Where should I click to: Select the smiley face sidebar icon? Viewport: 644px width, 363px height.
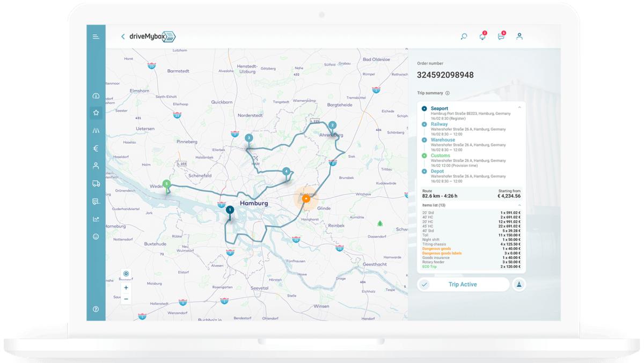point(96,236)
